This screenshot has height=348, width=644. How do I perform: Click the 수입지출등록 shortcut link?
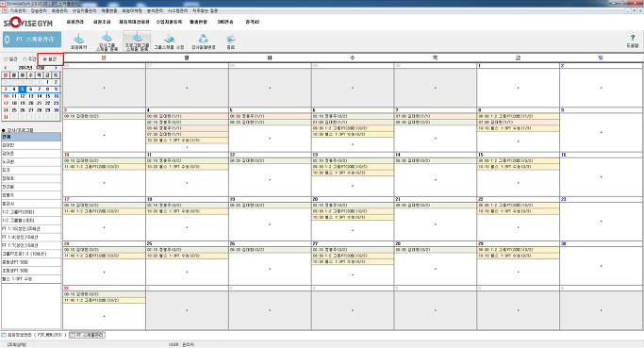pos(169,22)
